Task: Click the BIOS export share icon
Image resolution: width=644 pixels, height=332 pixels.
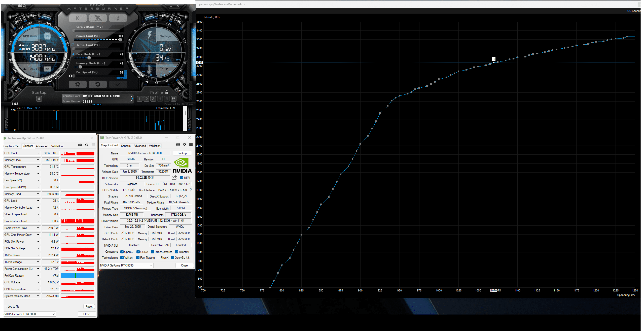Action: [x=174, y=178]
